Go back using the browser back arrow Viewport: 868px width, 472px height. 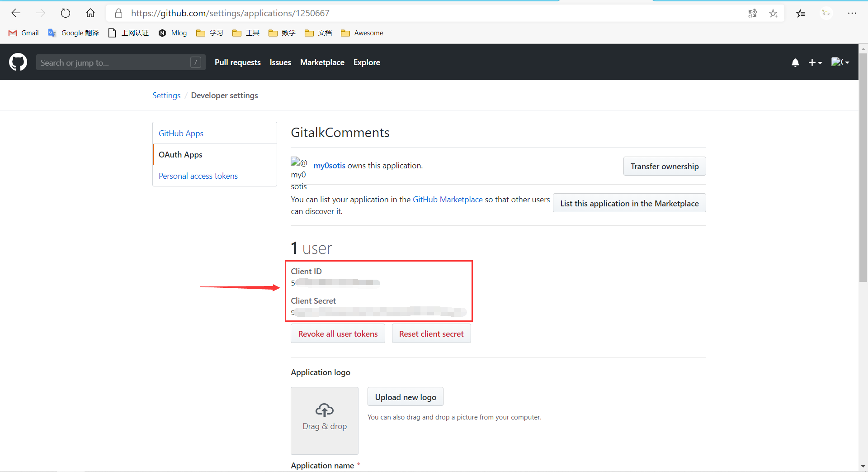16,13
